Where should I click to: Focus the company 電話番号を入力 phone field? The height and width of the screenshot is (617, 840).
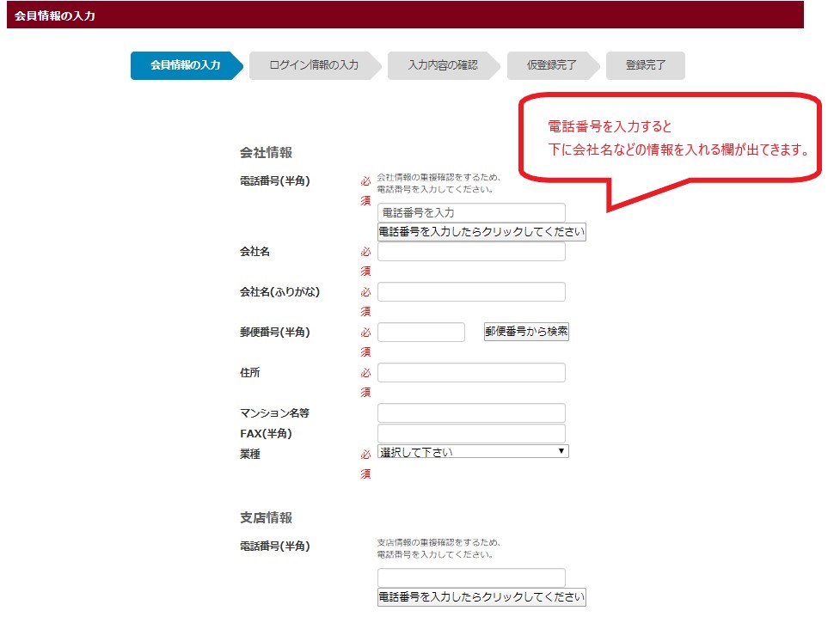tap(471, 212)
